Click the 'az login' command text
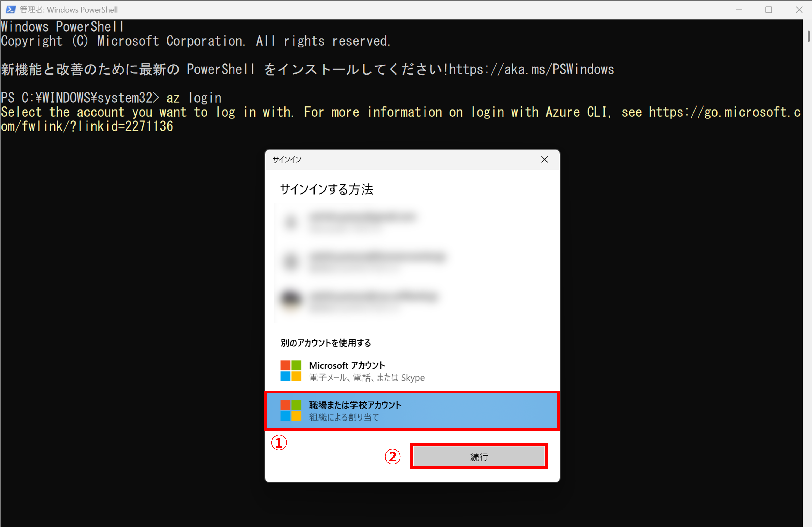Viewport: 812px width, 527px height. coord(194,98)
